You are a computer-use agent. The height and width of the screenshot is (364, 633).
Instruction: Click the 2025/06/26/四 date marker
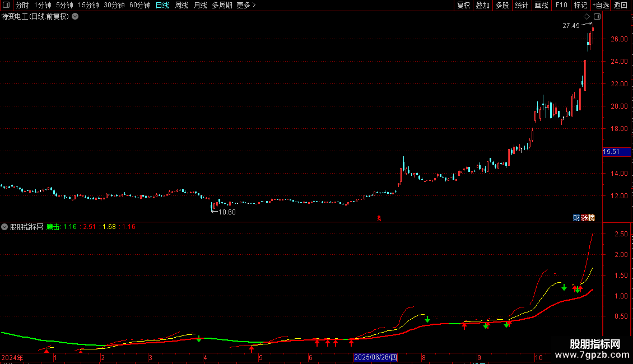[375, 357]
